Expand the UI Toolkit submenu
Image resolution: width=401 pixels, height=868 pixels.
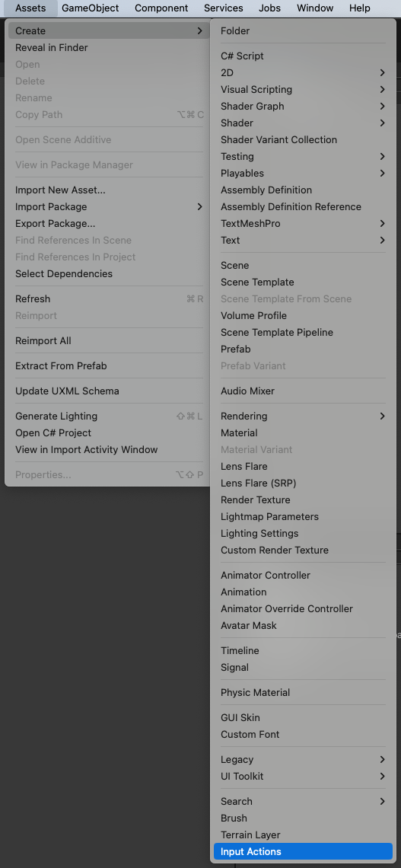[x=303, y=776]
